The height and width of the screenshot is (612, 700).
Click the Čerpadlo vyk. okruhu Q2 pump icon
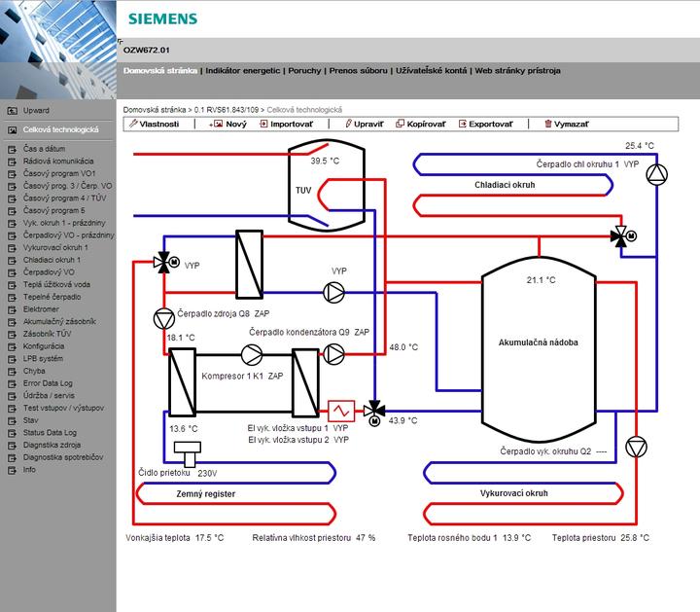click(x=635, y=447)
